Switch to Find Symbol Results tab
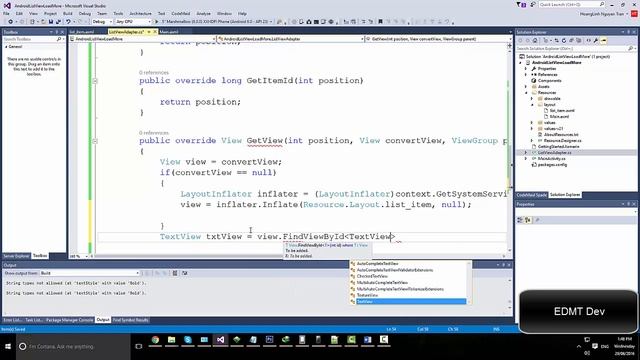Viewport: 640px width, 360px height. click(130, 320)
